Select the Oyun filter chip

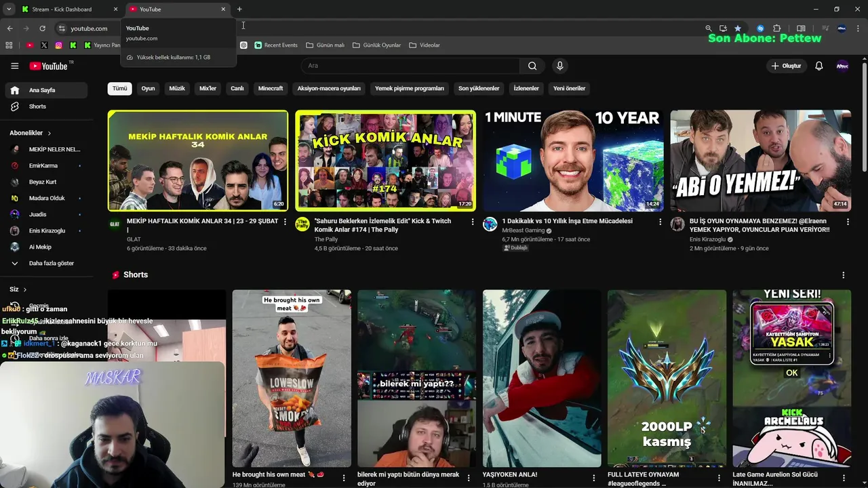[148, 89]
